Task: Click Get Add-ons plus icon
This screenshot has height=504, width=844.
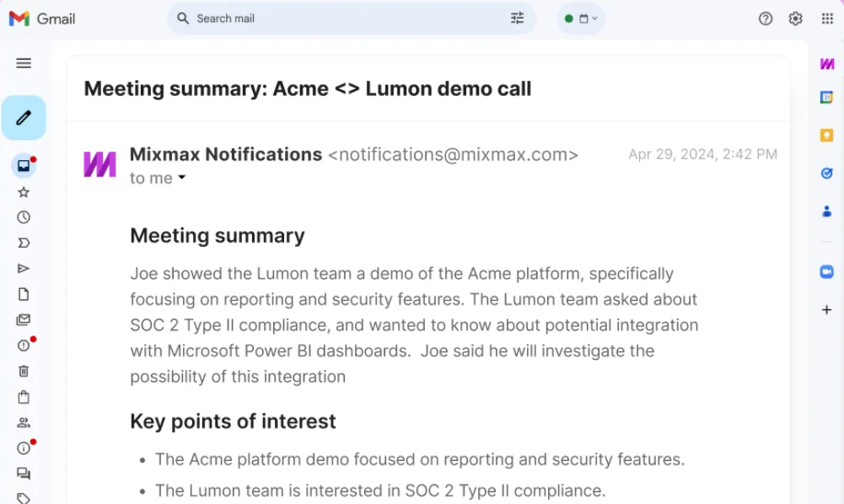Action: [x=827, y=310]
